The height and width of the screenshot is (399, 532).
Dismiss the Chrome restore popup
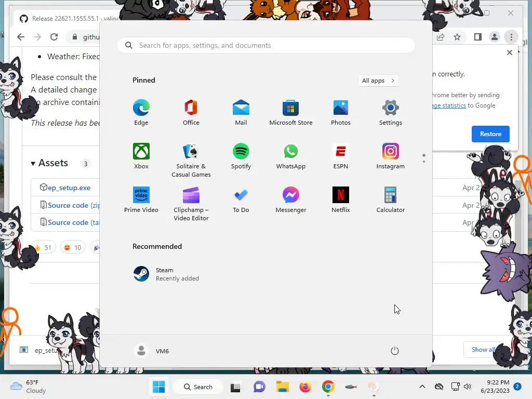click(510, 52)
